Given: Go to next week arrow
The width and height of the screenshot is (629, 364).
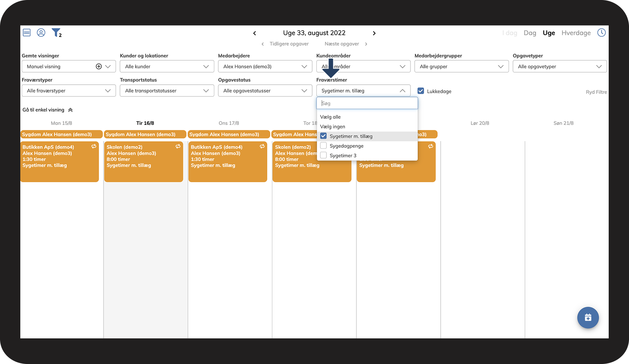Looking at the screenshot, I should [374, 33].
